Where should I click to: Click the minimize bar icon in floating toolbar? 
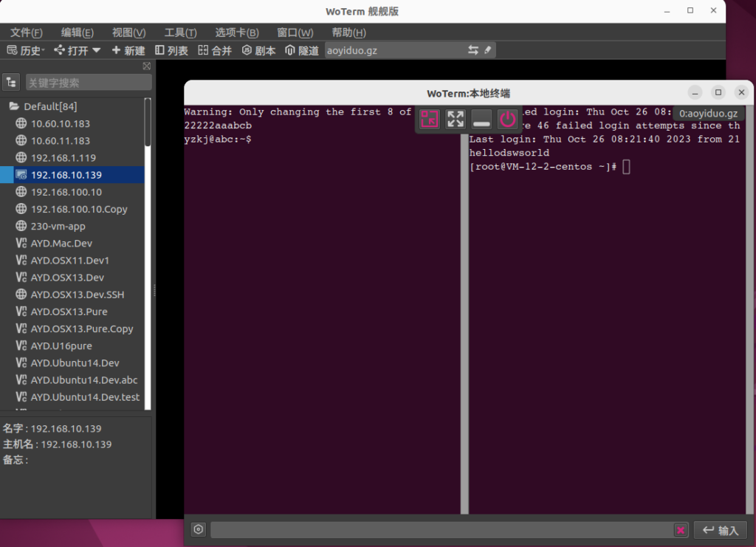(x=481, y=119)
